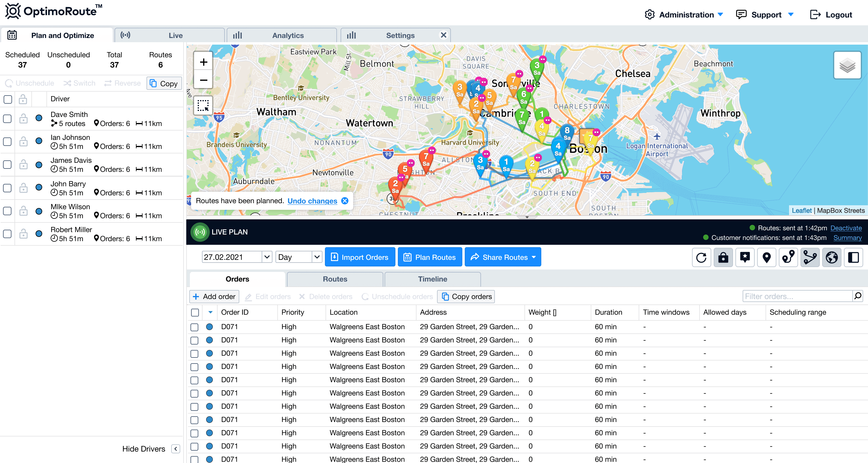The height and width of the screenshot is (463, 868).
Task: Switch to the Routes tab
Action: [335, 279]
